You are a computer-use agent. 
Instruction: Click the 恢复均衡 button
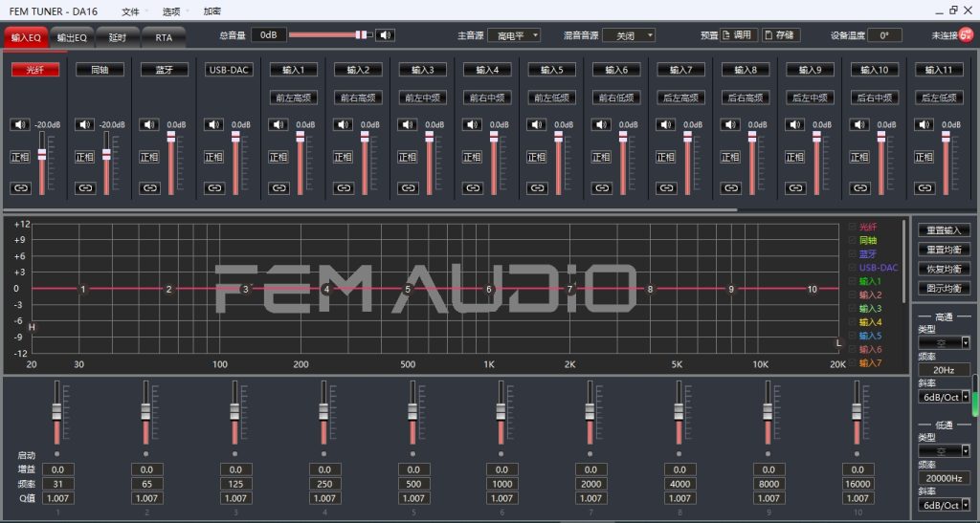click(x=944, y=269)
